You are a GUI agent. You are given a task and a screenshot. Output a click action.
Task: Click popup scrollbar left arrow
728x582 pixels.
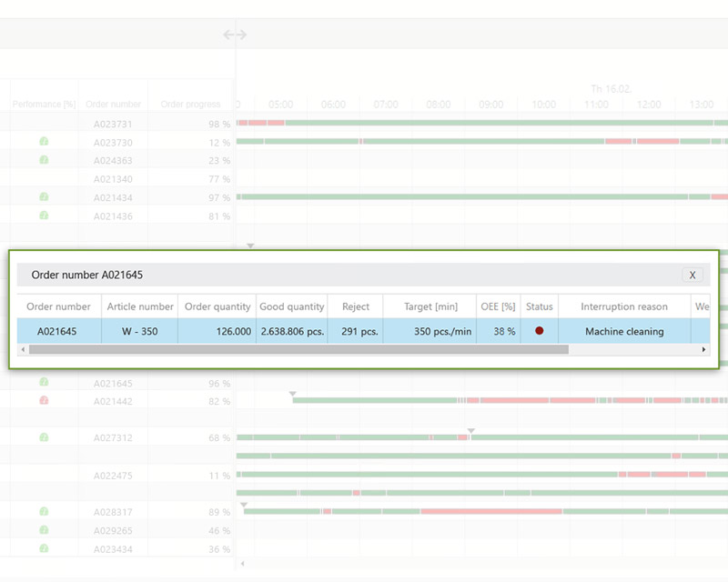(23, 349)
